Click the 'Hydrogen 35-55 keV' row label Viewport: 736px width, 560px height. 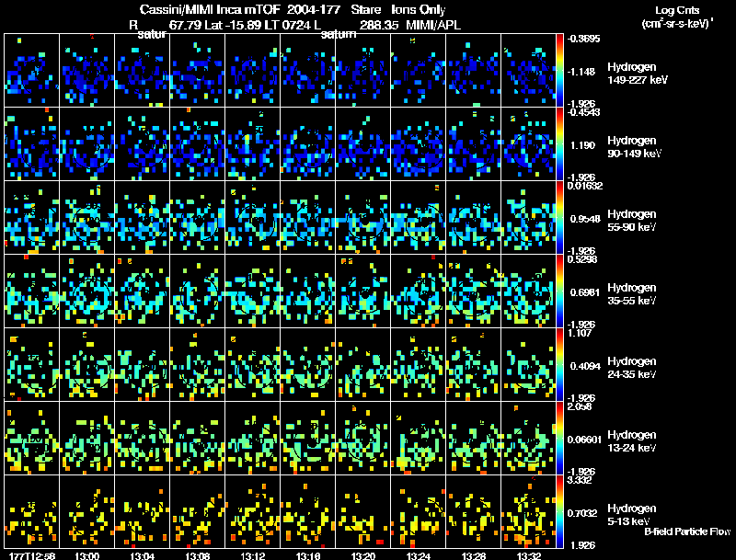(632, 294)
